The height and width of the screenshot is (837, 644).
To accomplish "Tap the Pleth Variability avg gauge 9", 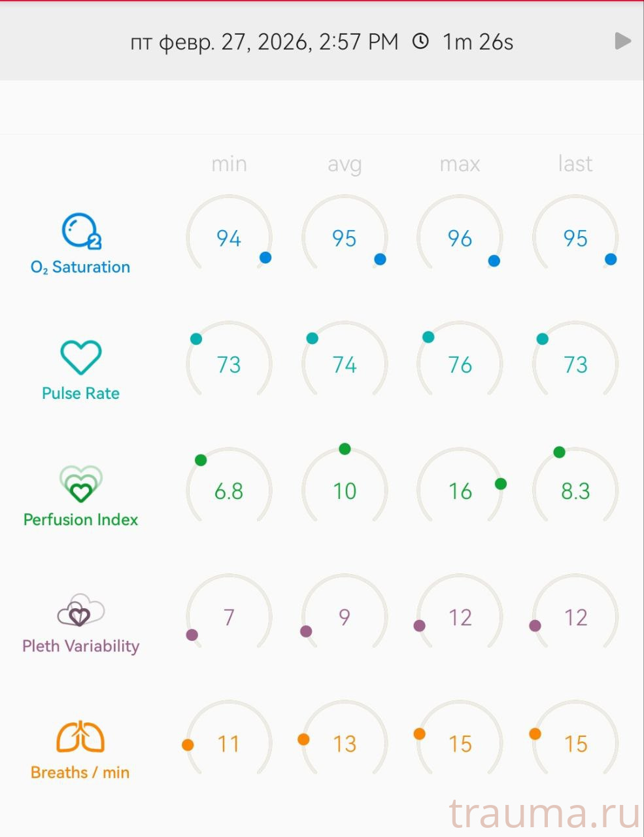I will pos(345,617).
